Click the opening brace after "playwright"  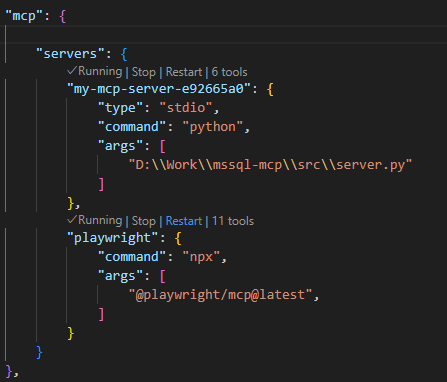click(178, 238)
